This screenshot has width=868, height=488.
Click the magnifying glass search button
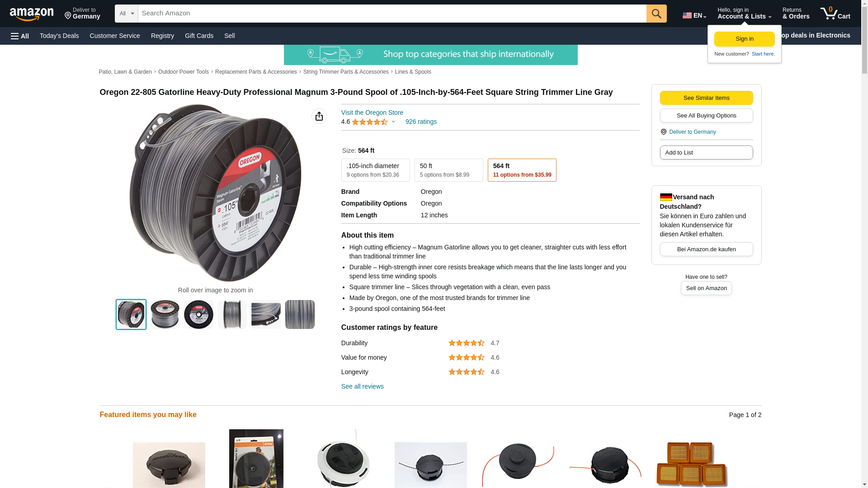656,14
